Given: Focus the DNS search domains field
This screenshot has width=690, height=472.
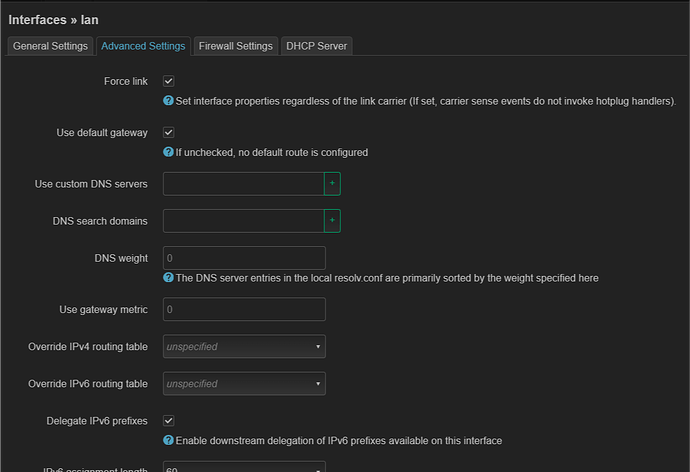Looking at the screenshot, I should click(244, 220).
